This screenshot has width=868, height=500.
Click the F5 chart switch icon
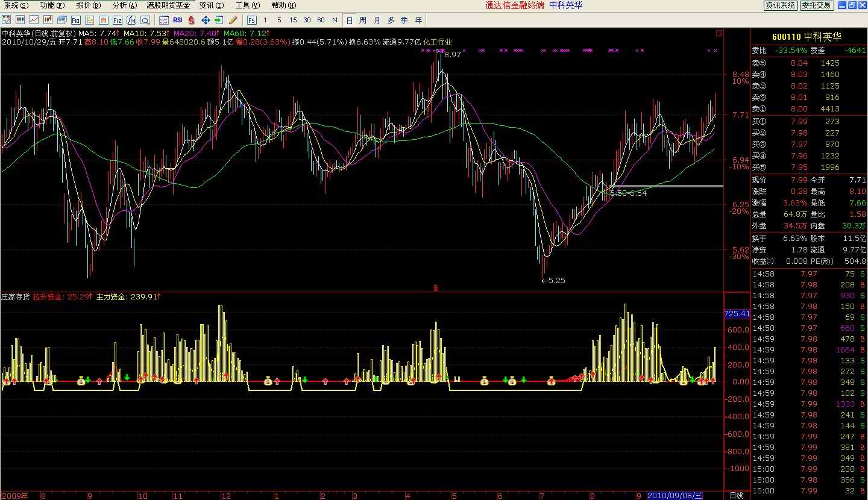point(251,20)
